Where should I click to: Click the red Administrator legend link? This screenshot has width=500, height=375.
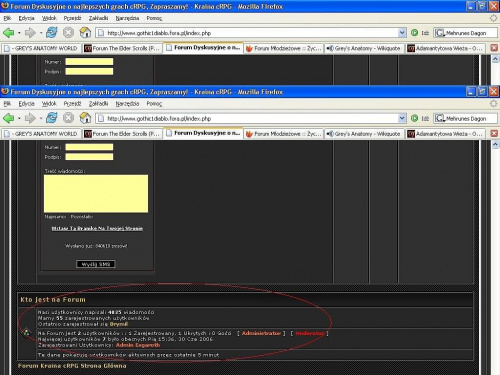[x=261, y=333]
